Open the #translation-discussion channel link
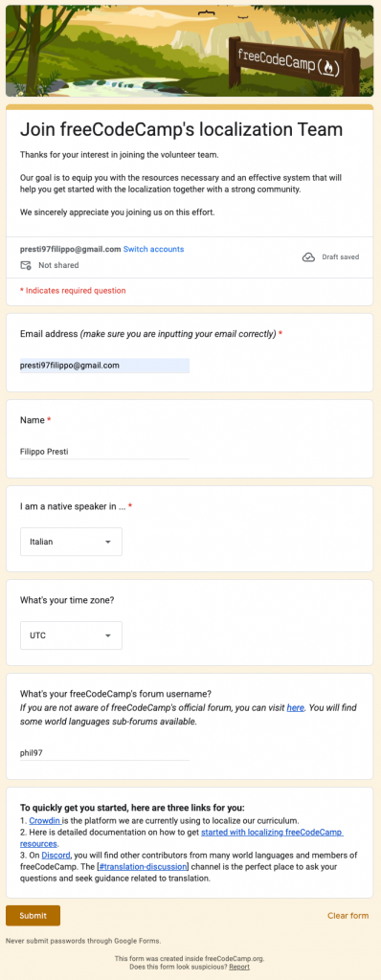This screenshot has width=381, height=980. point(143,866)
